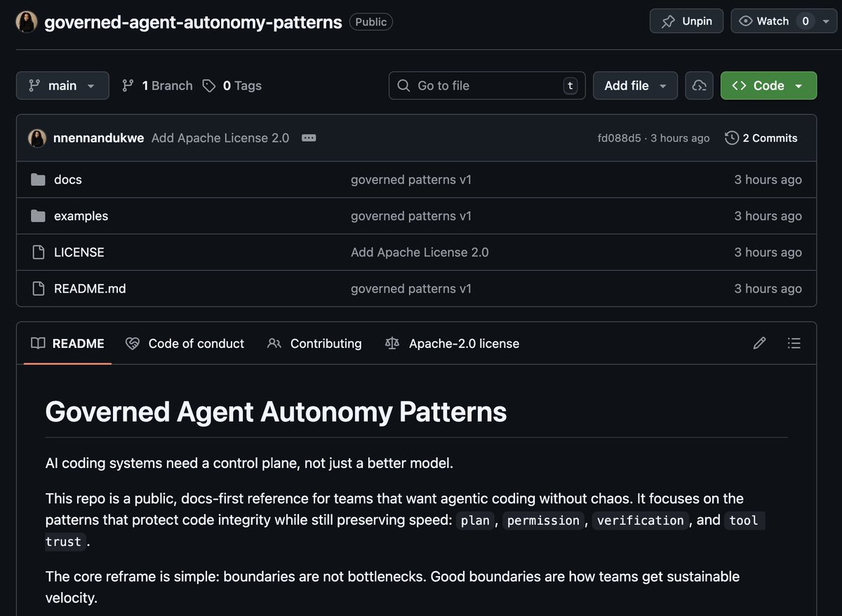The height and width of the screenshot is (616, 842).
Task: Open the Add file dropdown
Action: click(635, 86)
